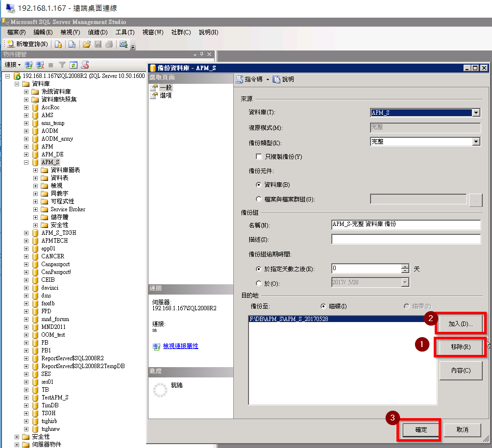Select 於指定天數之後(E) radio button
Screen dimensions: 492x448
tap(259, 269)
